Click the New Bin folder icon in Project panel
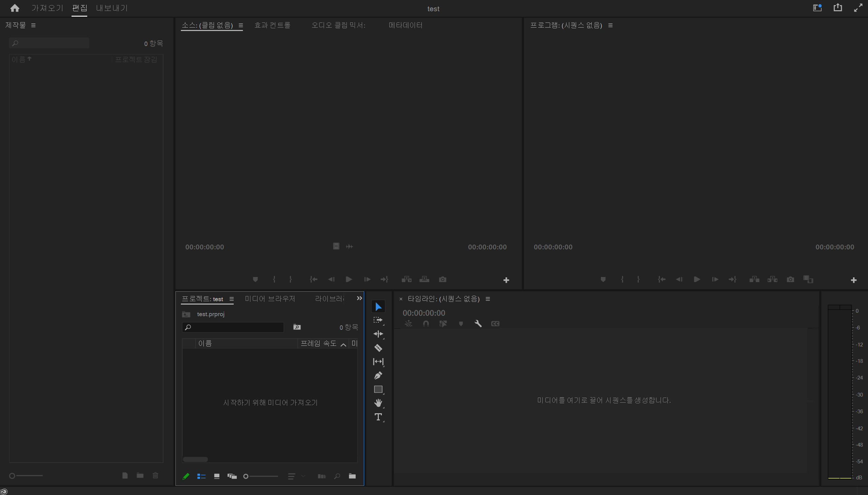The height and width of the screenshot is (495, 868). [352, 476]
